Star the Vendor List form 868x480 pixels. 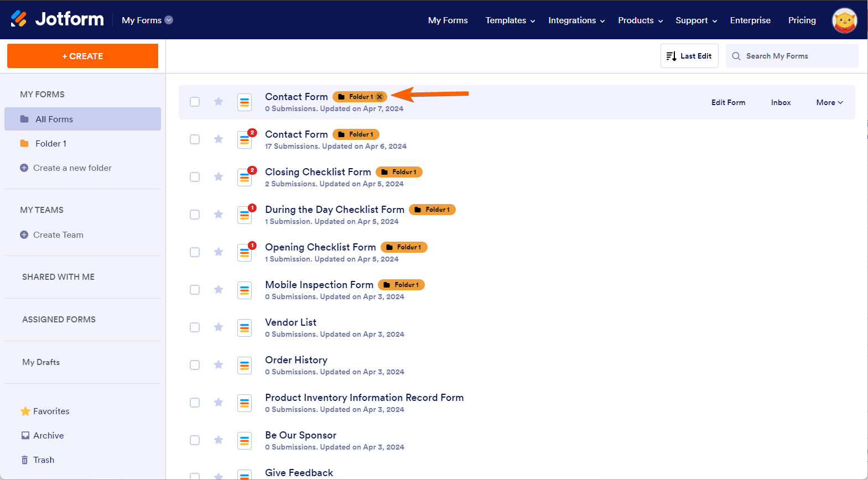pyautogui.click(x=219, y=327)
